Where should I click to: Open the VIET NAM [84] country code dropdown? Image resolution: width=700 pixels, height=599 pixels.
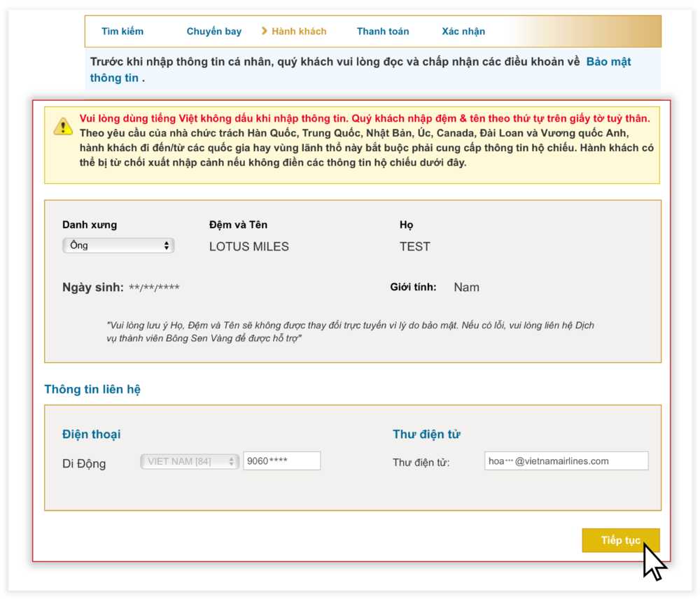189,460
